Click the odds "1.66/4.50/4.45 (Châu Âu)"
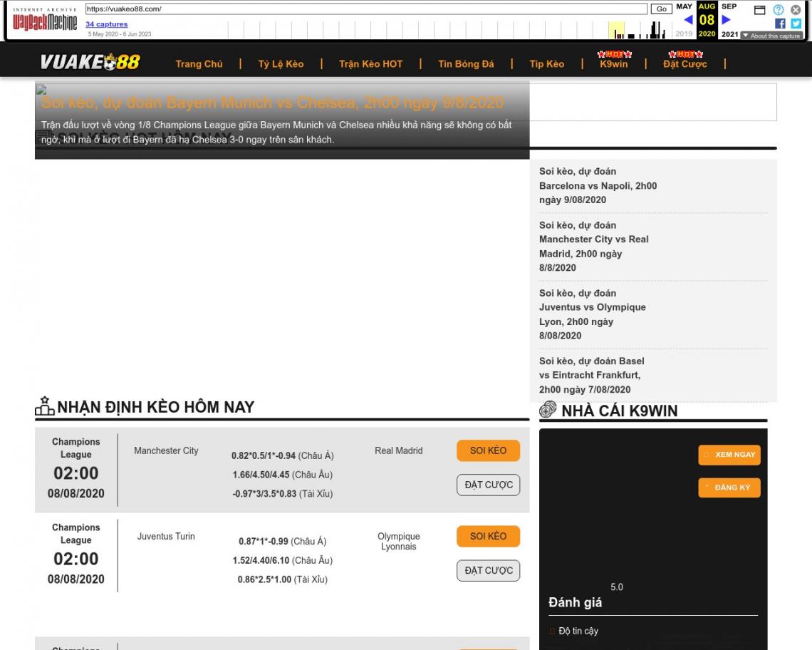This screenshot has width=812, height=650. [283, 474]
